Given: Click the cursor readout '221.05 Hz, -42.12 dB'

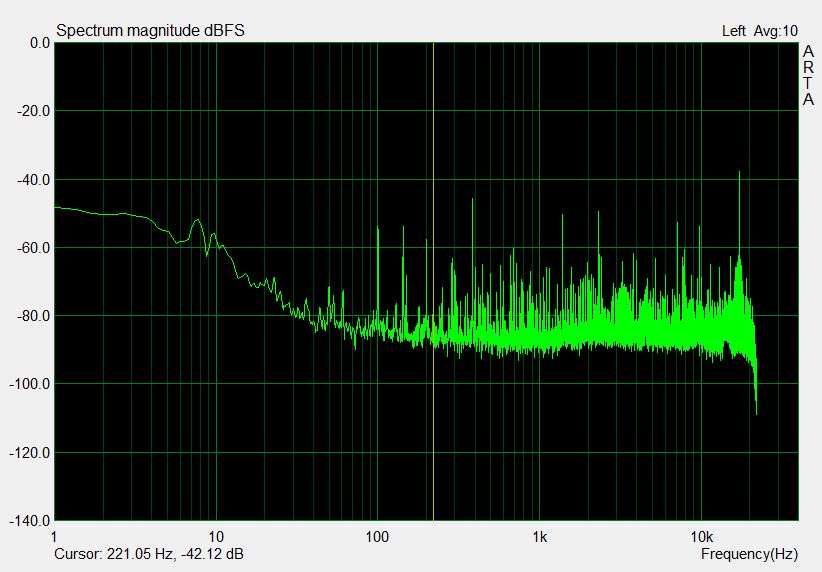Looking at the screenshot, I should click(x=175, y=554).
